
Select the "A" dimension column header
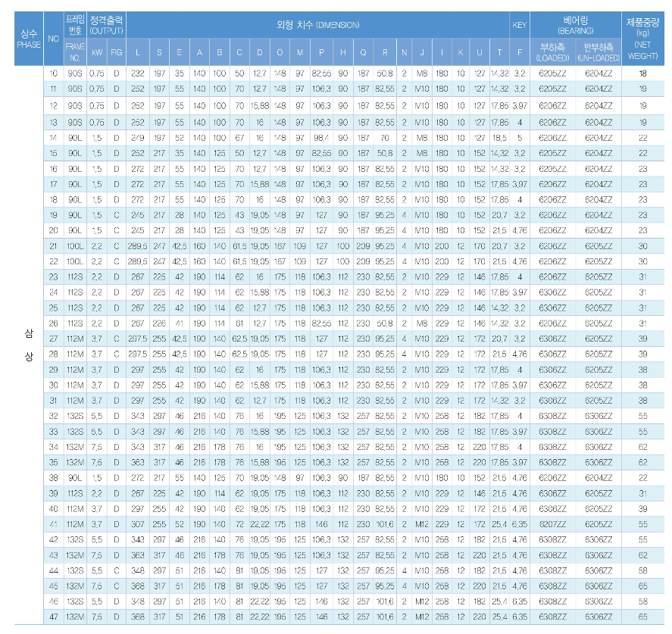pos(199,52)
